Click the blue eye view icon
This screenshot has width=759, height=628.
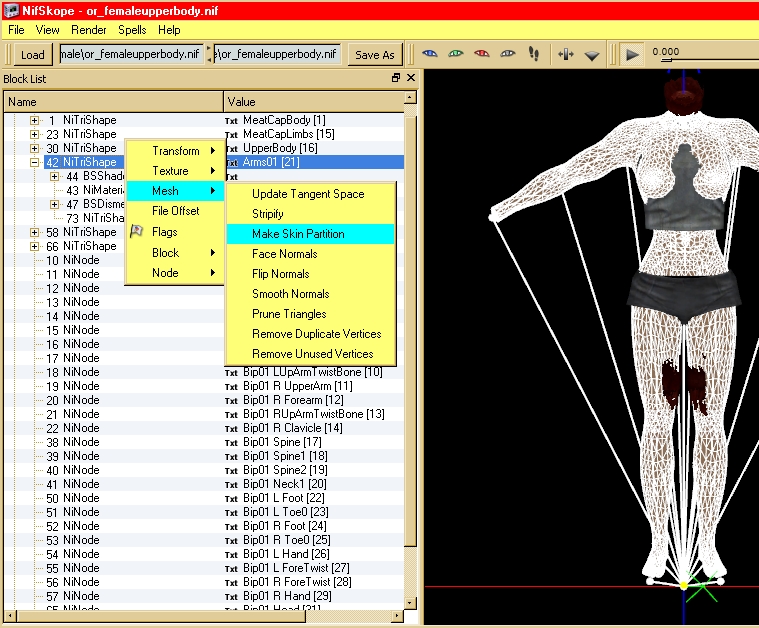click(x=430, y=54)
